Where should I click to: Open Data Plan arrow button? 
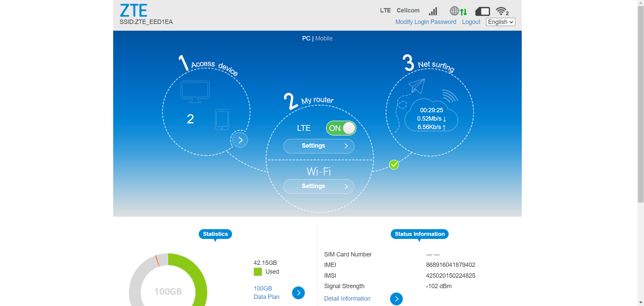pos(298,293)
